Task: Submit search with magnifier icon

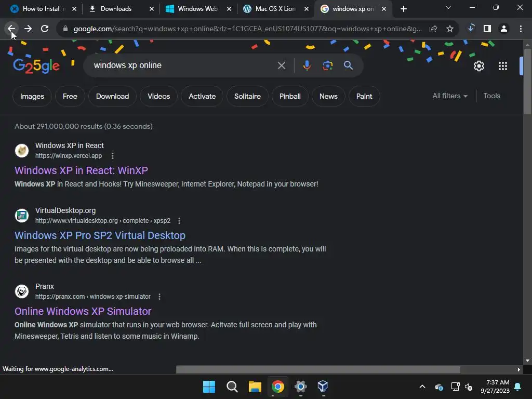Action: (349, 65)
